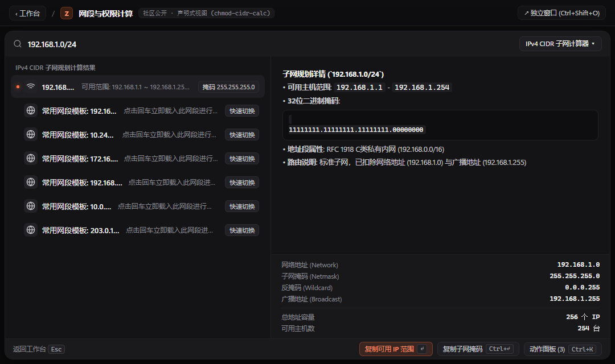The image size is (615, 364).
Task: Go back via the 工作台 breadcrumb button
Action: 27,13
